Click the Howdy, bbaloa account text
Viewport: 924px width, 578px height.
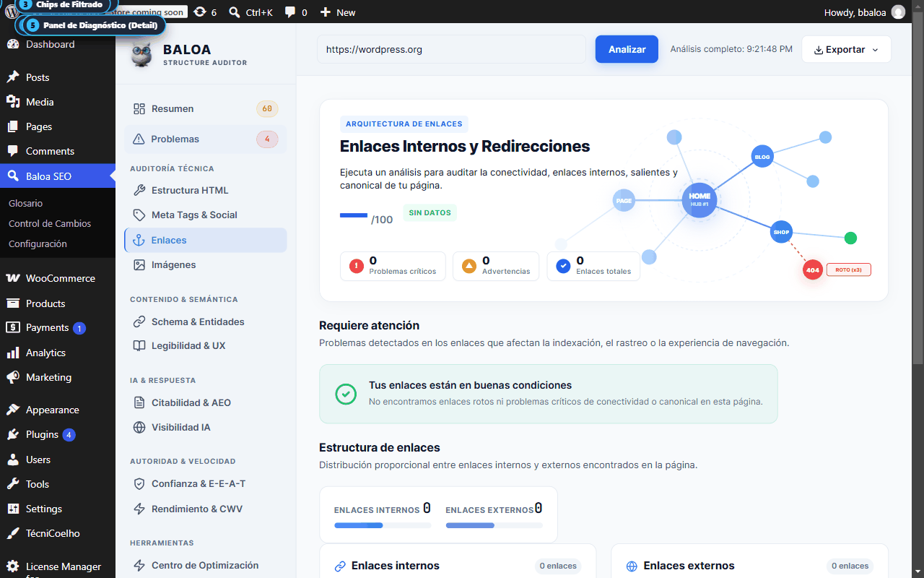855,12
